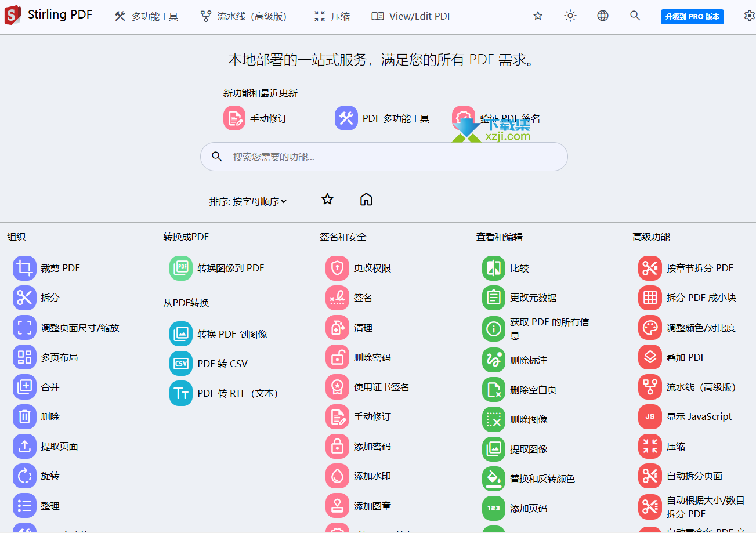Select the 多页布局 layout icon
The image size is (756, 533).
click(x=24, y=357)
